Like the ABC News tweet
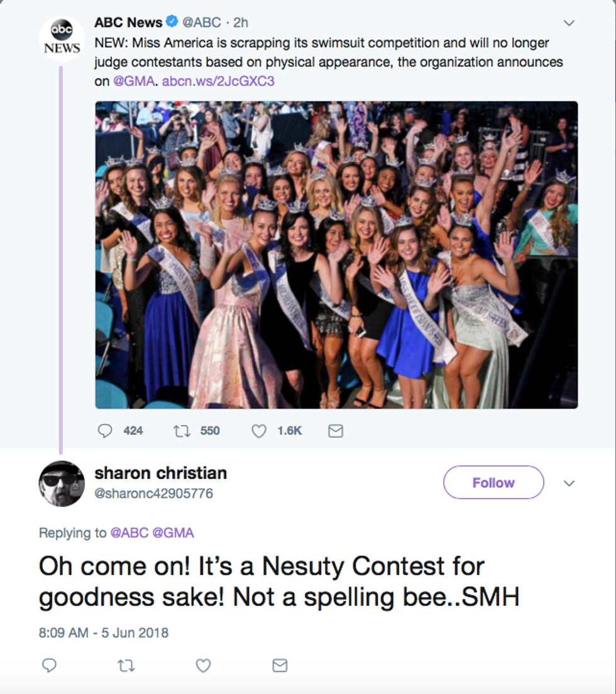 coord(258,431)
